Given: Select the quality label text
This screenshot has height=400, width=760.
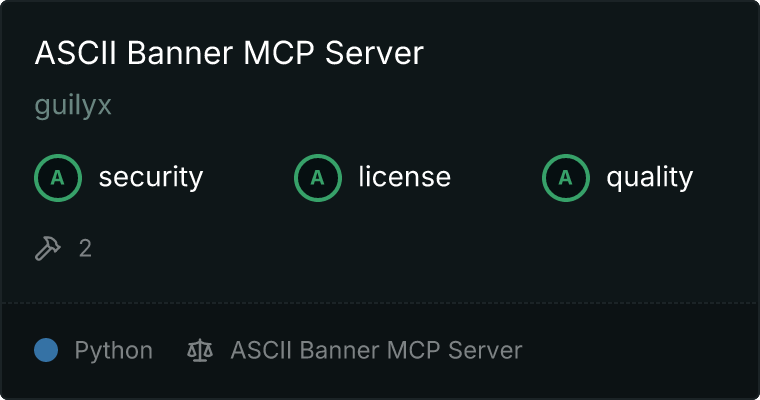Looking at the screenshot, I should coord(650,178).
